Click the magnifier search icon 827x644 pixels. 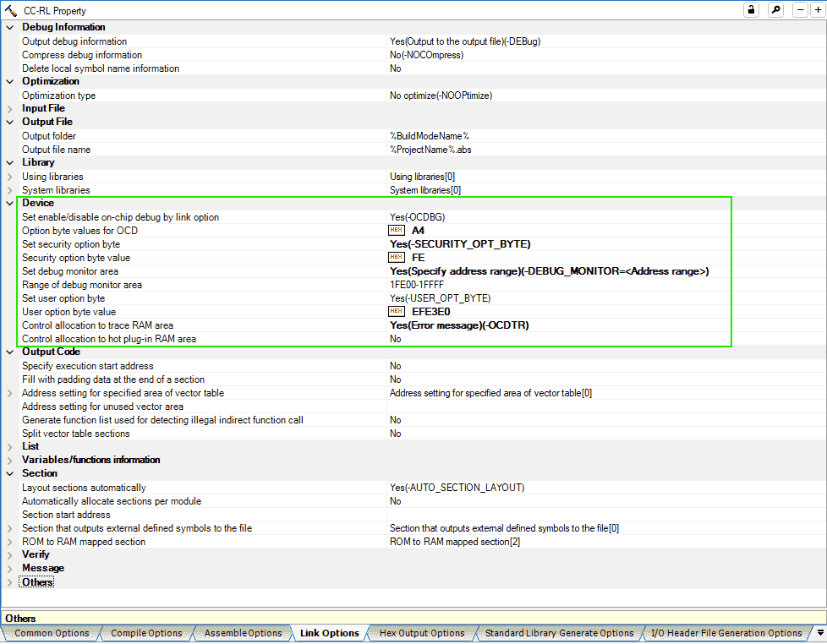[775, 9]
